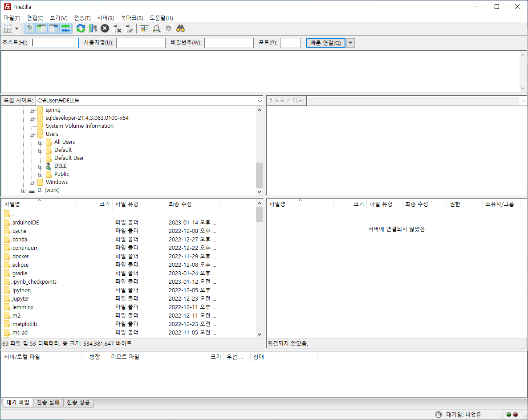Screen dimensions: 528x420
Task: Open the 서버(S) menu
Action: click(x=106, y=18)
